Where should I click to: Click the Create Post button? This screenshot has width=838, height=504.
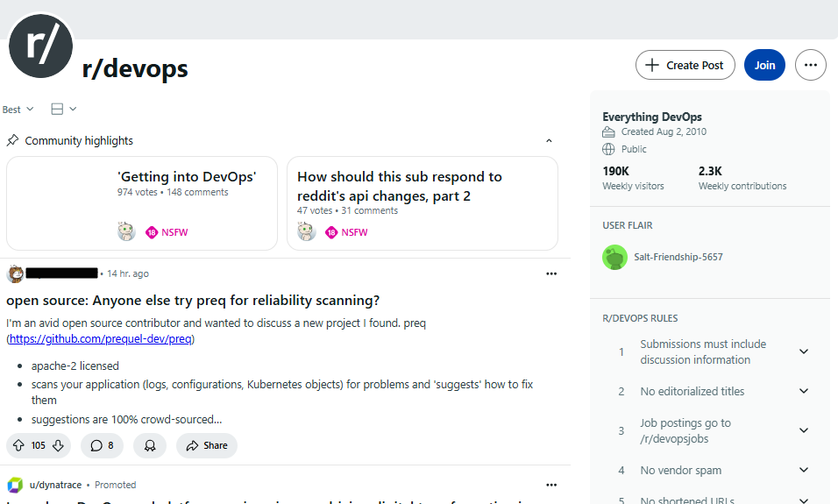685,65
